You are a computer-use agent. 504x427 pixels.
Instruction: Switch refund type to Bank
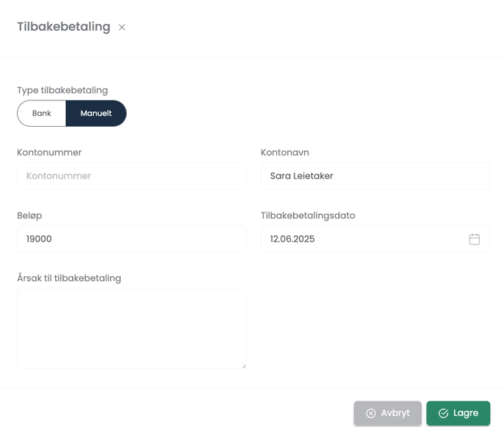[42, 114]
